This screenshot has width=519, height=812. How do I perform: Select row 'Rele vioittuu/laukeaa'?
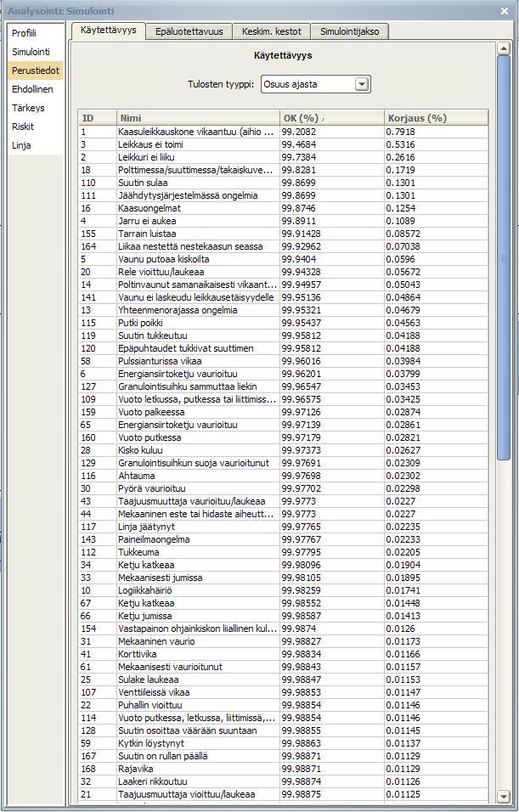(284, 272)
